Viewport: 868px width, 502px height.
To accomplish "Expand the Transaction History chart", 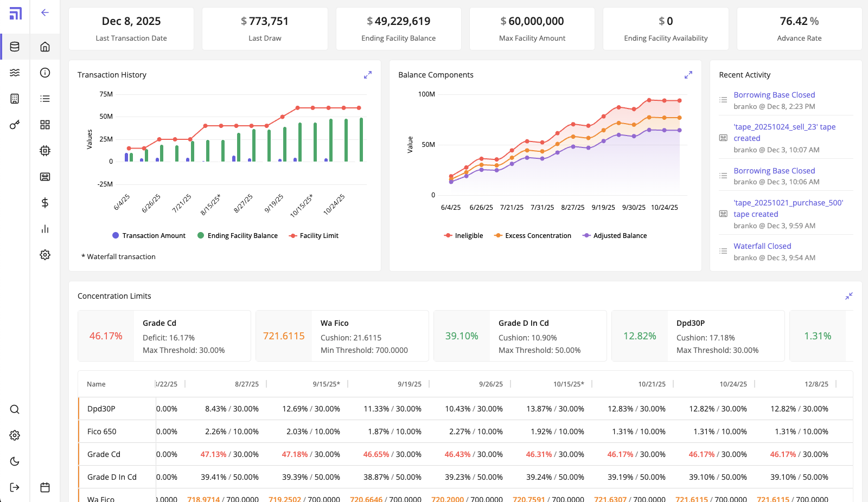I will click(x=368, y=75).
